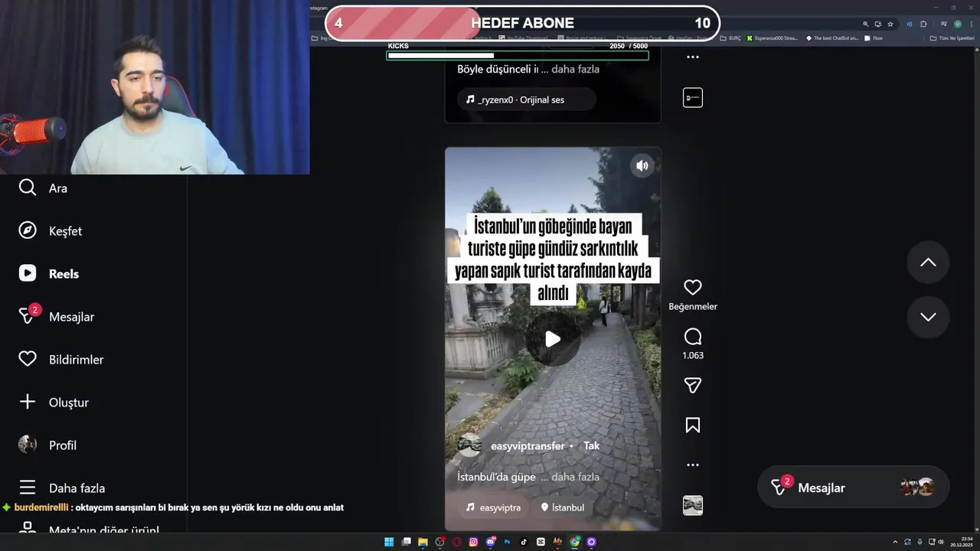Click the plus icon beside Oluştur
The image size is (980, 551).
click(x=28, y=402)
